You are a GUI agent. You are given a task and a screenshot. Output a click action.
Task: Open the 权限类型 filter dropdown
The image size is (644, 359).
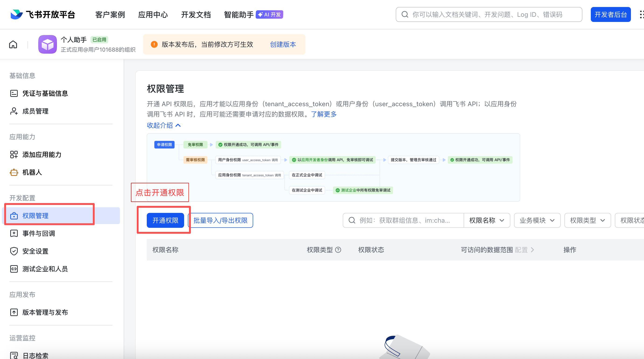coord(588,220)
